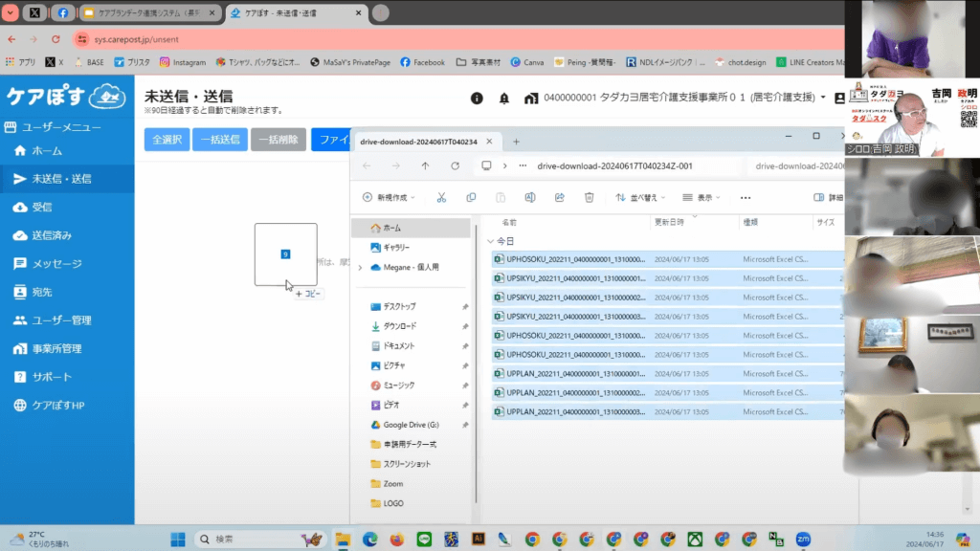Click the 一括送信 button

point(220,140)
